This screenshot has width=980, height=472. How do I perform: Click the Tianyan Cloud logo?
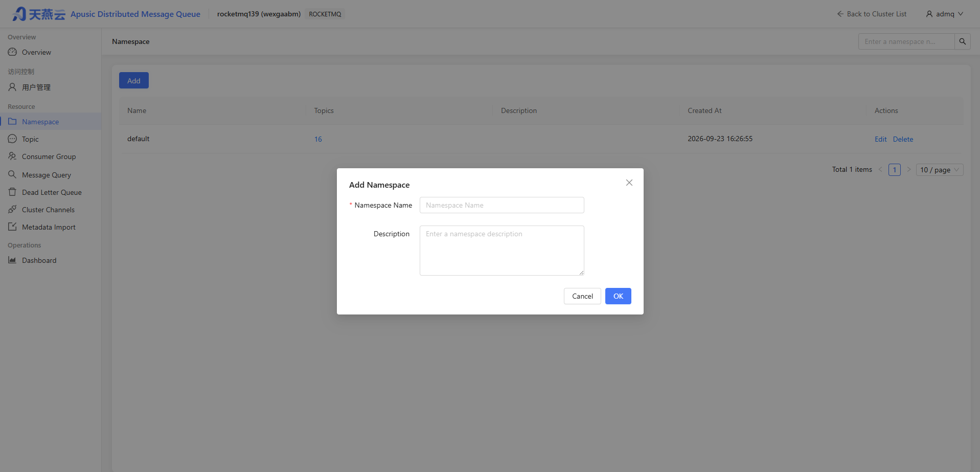click(x=39, y=14)
